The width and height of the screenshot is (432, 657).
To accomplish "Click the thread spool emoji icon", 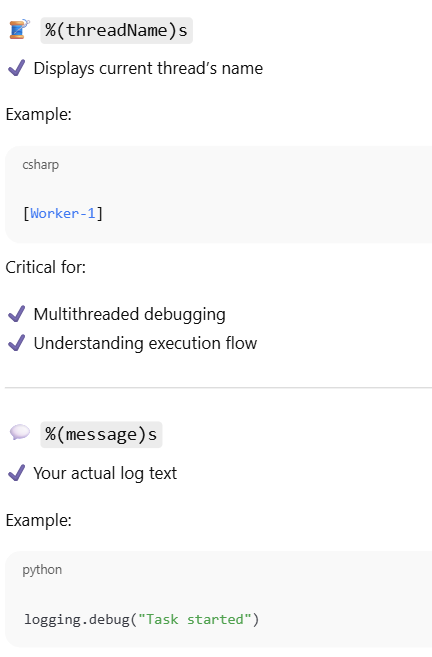I will (20, 29).
